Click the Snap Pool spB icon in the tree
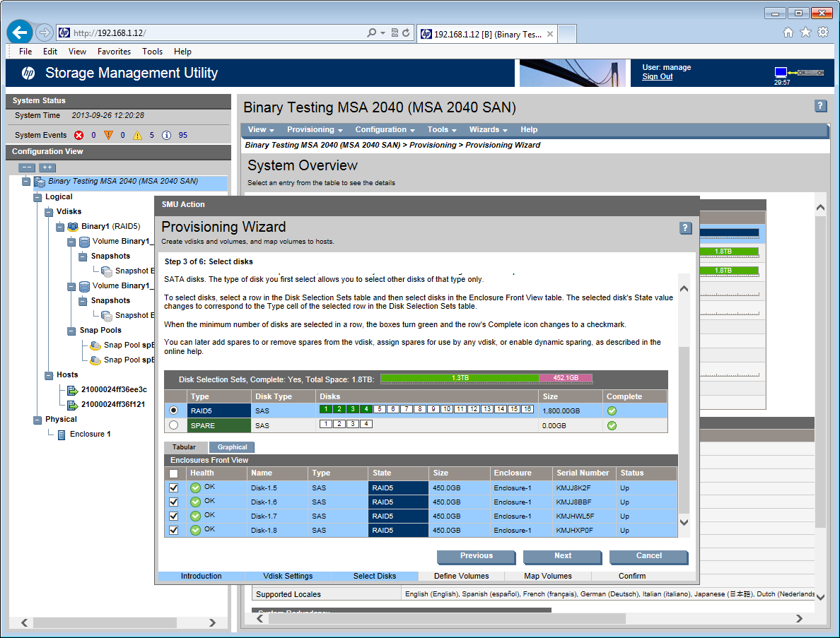Viewport: 840px width, 638px height. point(94,345)
